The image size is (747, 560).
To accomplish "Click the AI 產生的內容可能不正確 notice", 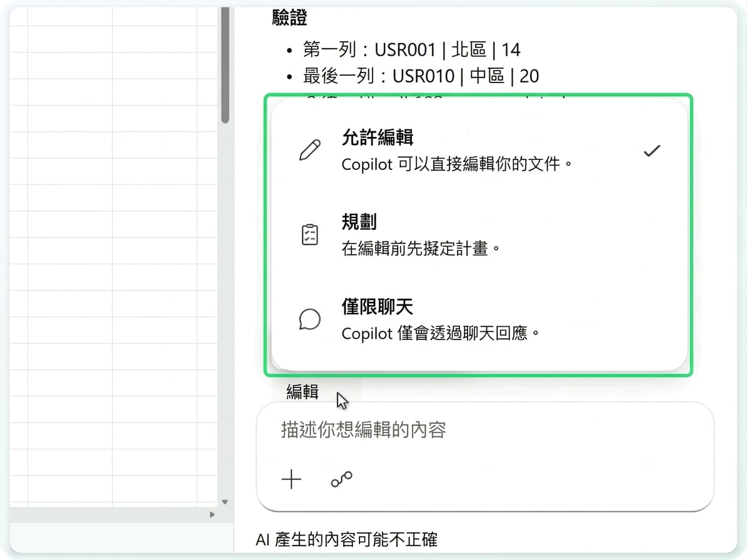I will pyautogui.click(x=346, y=539).
